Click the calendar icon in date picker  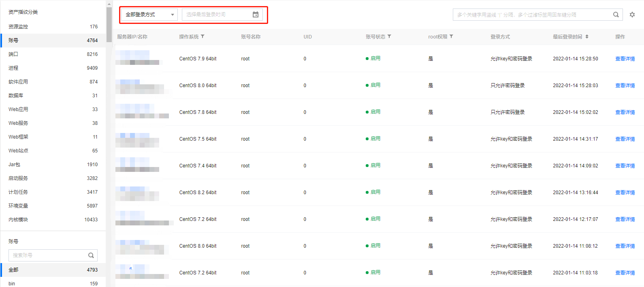coord(256,15)
